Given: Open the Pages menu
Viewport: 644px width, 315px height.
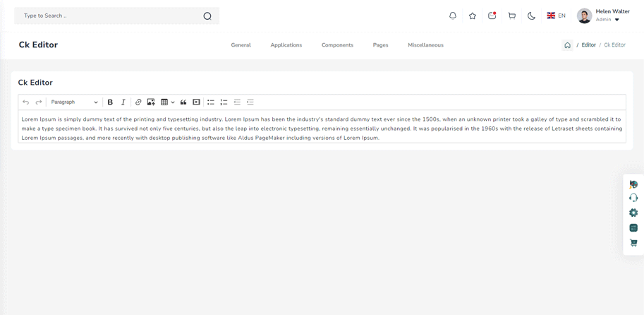Looking at the screenshot, I should coord(381,45).
